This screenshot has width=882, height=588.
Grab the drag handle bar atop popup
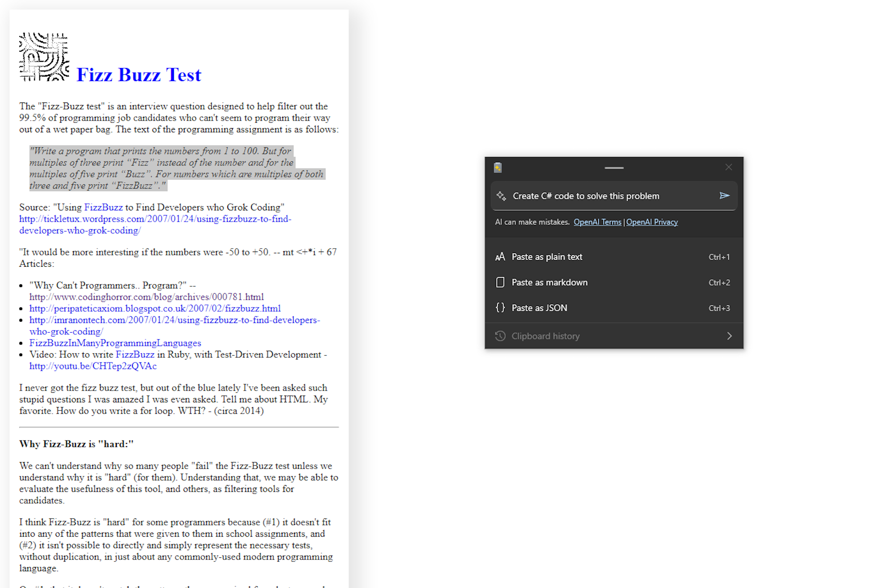pos(614,168)
